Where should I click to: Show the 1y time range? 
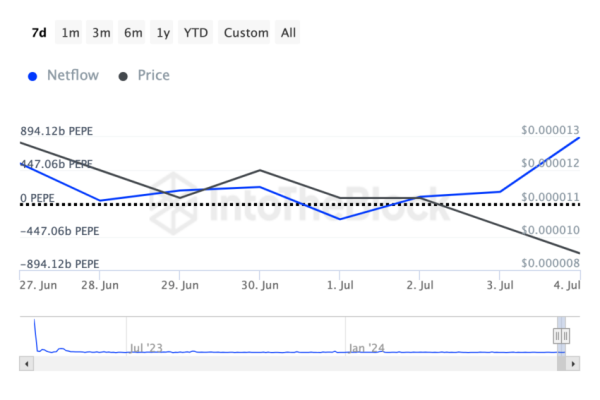[163, 33]
